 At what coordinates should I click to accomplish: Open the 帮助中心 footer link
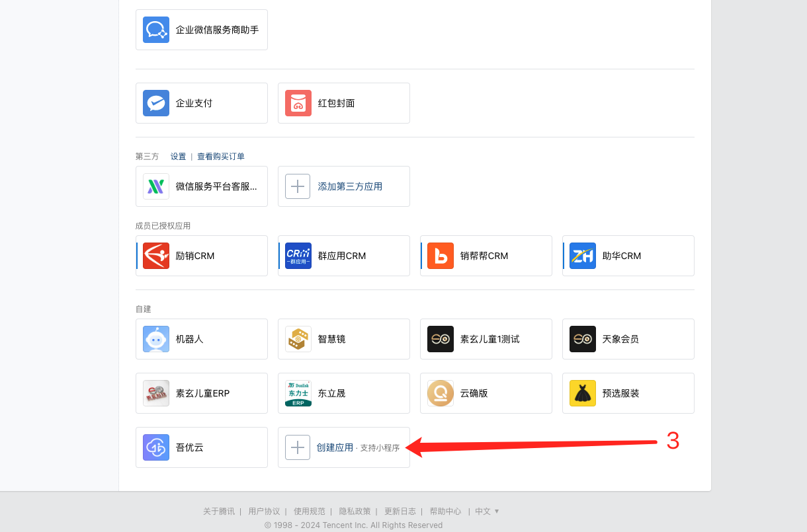click(x=445, y=511)
